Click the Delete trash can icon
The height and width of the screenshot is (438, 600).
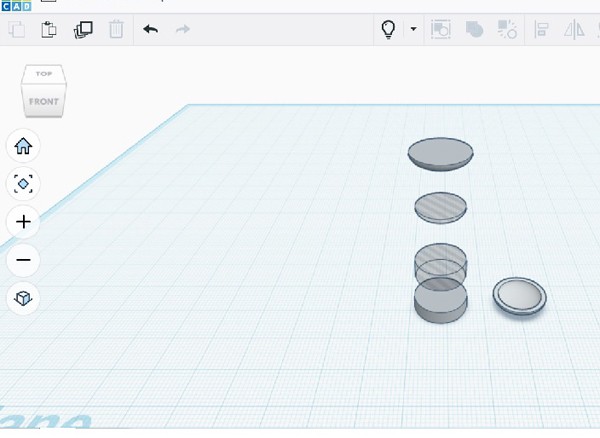116,29
